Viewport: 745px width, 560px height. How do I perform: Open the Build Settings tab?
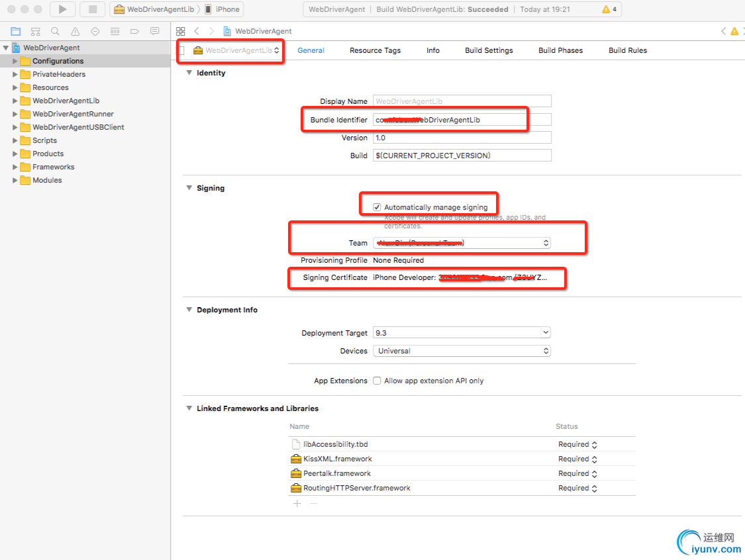[x=489, y=50]
